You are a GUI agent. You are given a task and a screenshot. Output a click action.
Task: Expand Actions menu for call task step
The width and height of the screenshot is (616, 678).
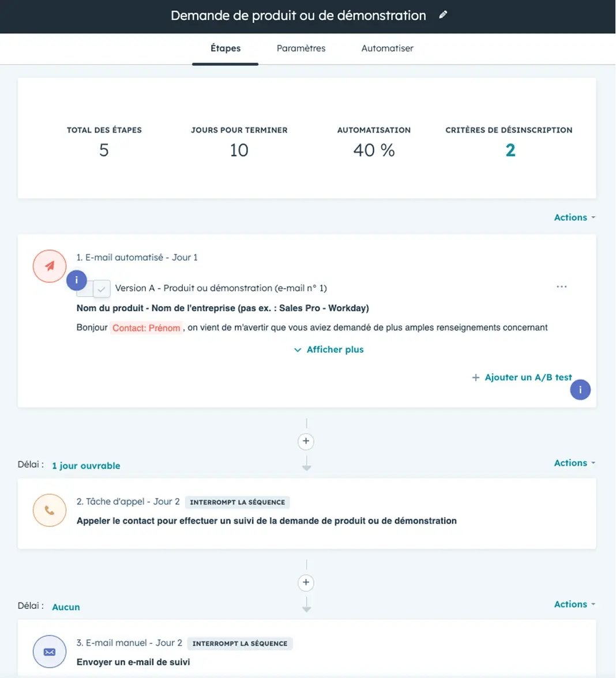pos(574,463)
